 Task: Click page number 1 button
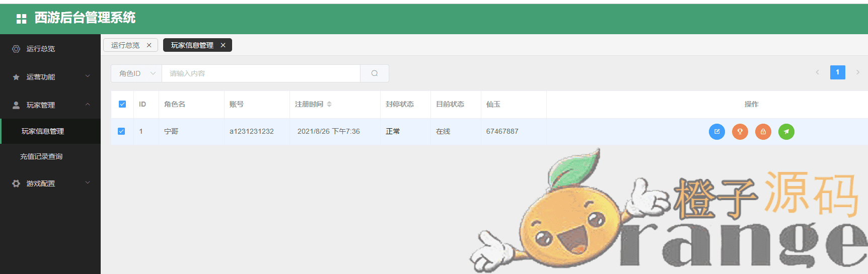[x=838, y=72]
